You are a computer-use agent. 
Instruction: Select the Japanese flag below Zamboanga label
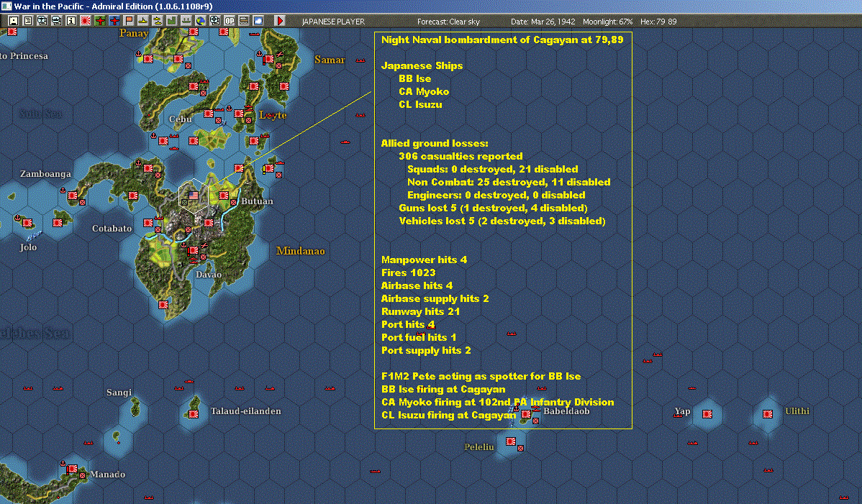[x=72, y=196]
